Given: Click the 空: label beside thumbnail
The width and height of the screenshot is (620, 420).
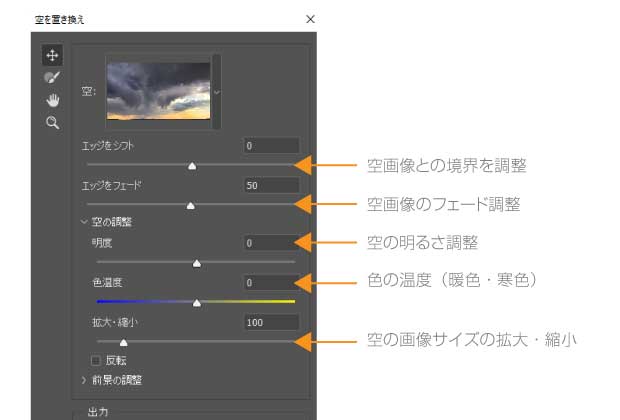Looking at the screenshot, I should [x=89, y=92].
